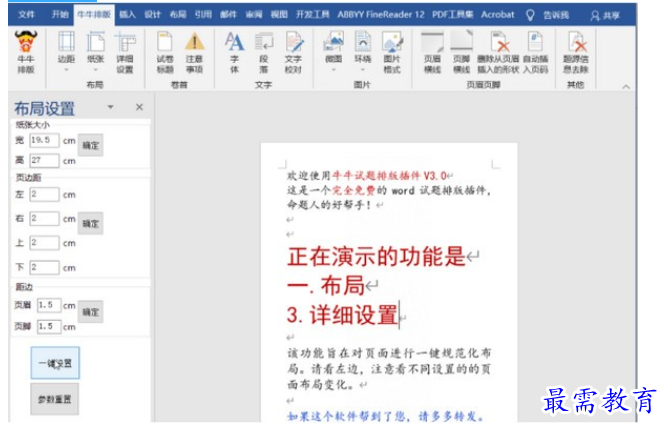Switch to the 开始 tab
Image resolution: width=665 pixels, height=432 pixels.
click(x=59, y=14)
